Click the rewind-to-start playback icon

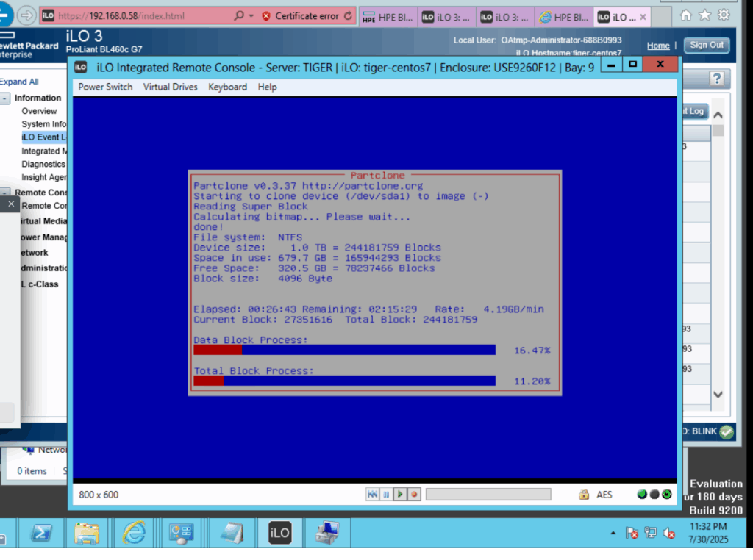(x=373, y=495)
